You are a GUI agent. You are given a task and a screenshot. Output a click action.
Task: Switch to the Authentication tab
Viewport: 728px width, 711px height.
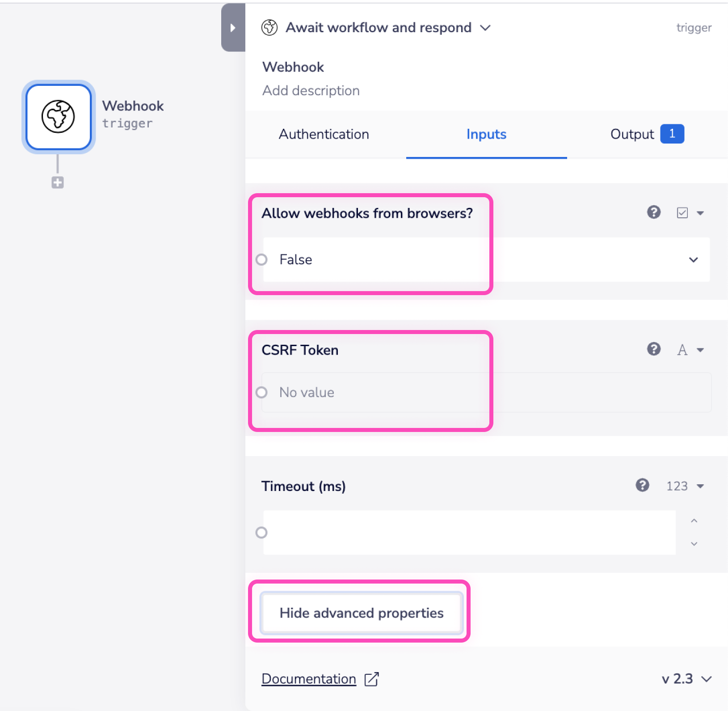pos(324,134)
